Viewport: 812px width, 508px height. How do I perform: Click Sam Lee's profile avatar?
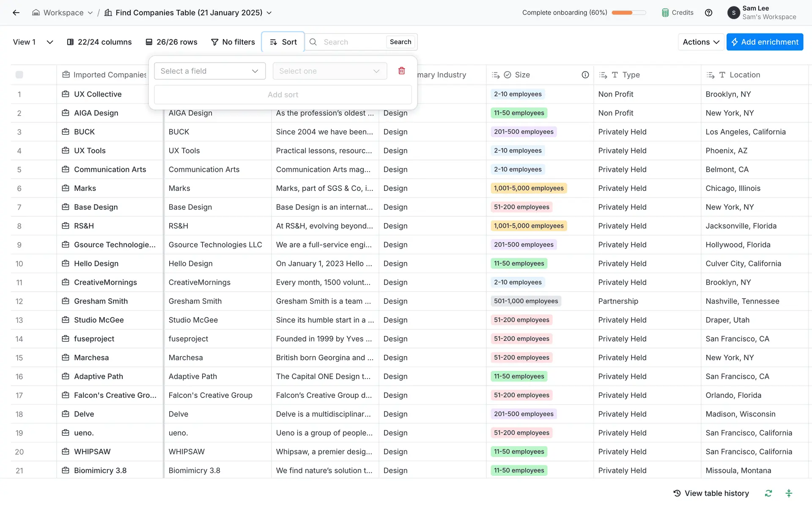[733, 13]
